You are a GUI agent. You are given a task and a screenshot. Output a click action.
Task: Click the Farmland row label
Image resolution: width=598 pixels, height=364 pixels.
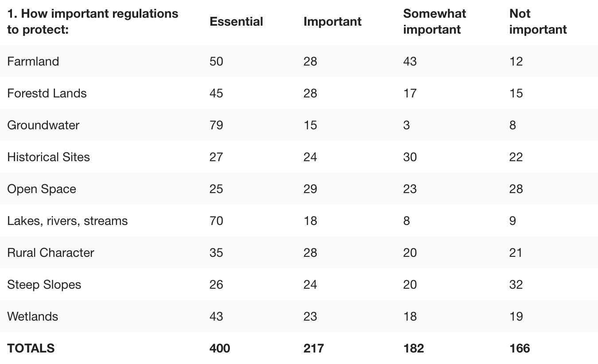33,61
